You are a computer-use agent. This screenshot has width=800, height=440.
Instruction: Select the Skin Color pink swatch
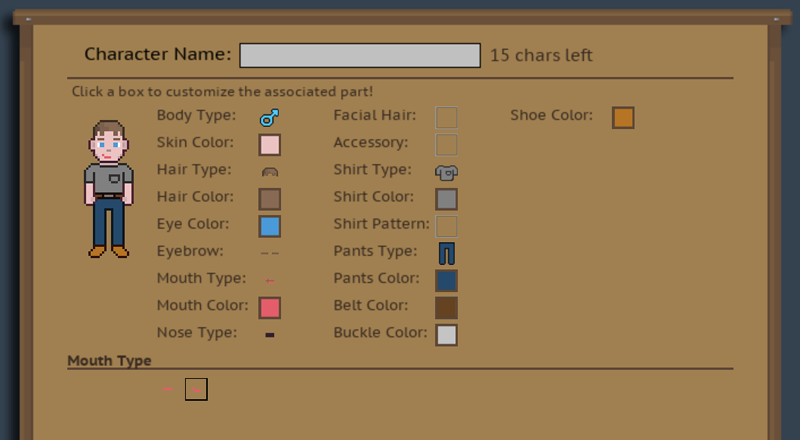269,144
